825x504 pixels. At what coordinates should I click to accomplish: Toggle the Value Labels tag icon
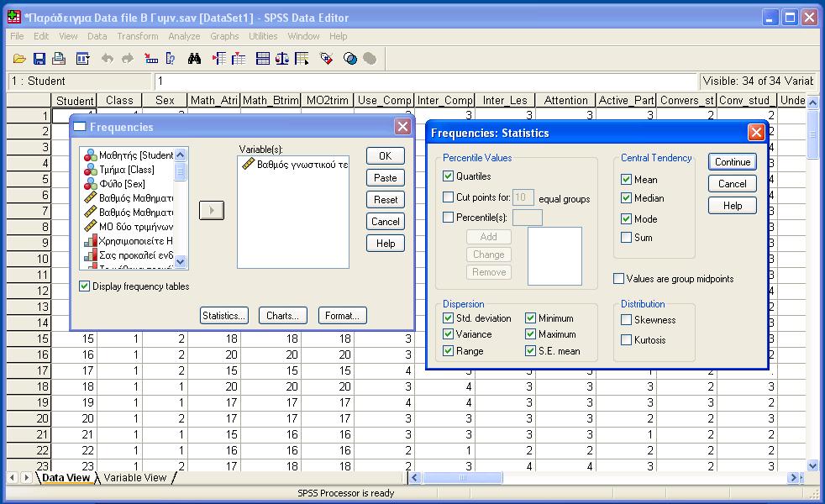coord(326,59)
